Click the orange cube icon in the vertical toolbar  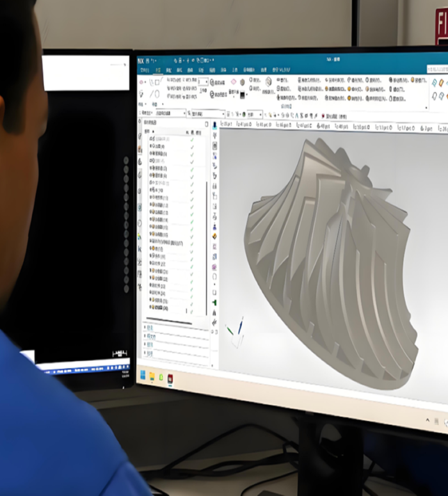214,236
